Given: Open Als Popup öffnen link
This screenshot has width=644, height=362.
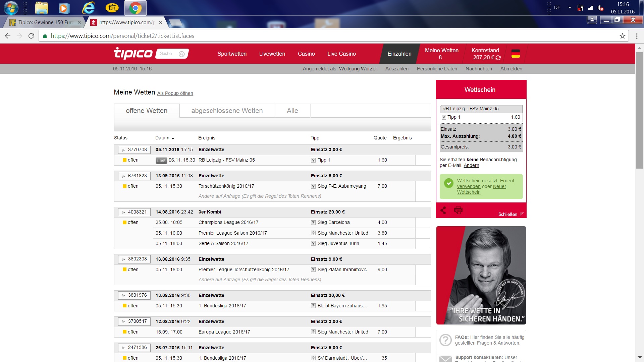Looking at the screenshot, I should (x=175, y=93).
